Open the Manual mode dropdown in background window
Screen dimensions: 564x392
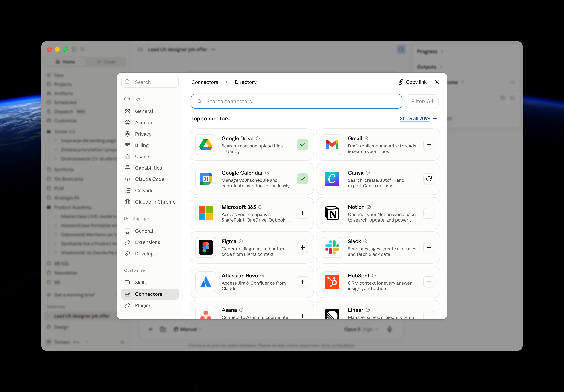point(188,329)
